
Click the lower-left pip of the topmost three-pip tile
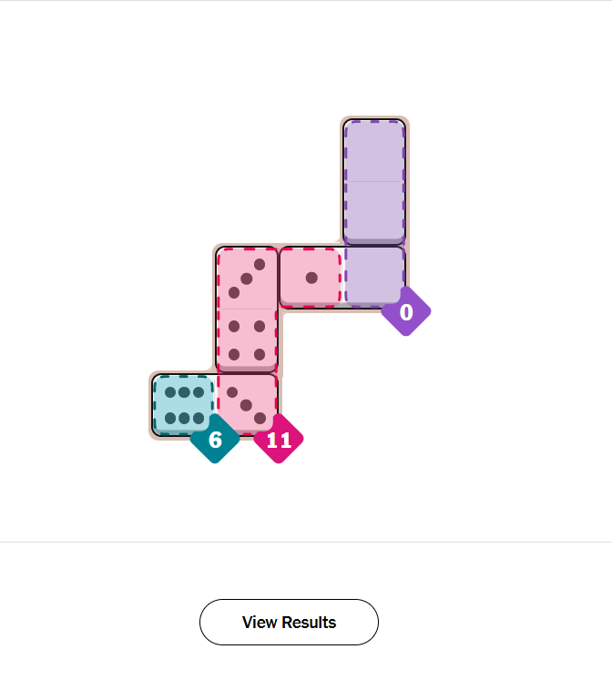tap(234, 292)
